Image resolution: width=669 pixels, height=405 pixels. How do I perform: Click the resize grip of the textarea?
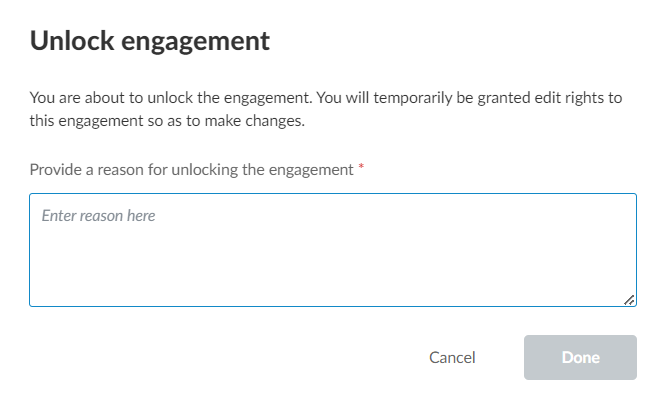[629, 298]
